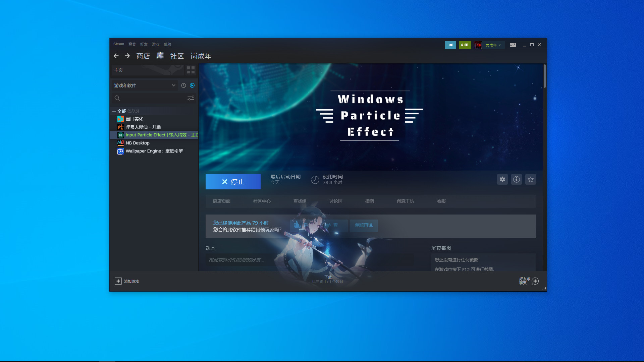Click the search input in the sidebar
The width and height of the screenshot is (644, 362).
pyautogui.click(x=148, y=98)
